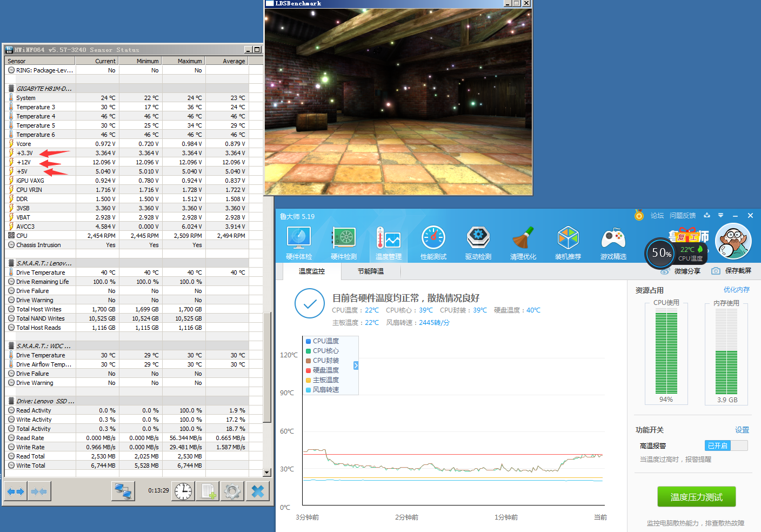Select the +12V sensor row
Image resolution: width=761 pixels, height=532 pixels.
(127, 162)
